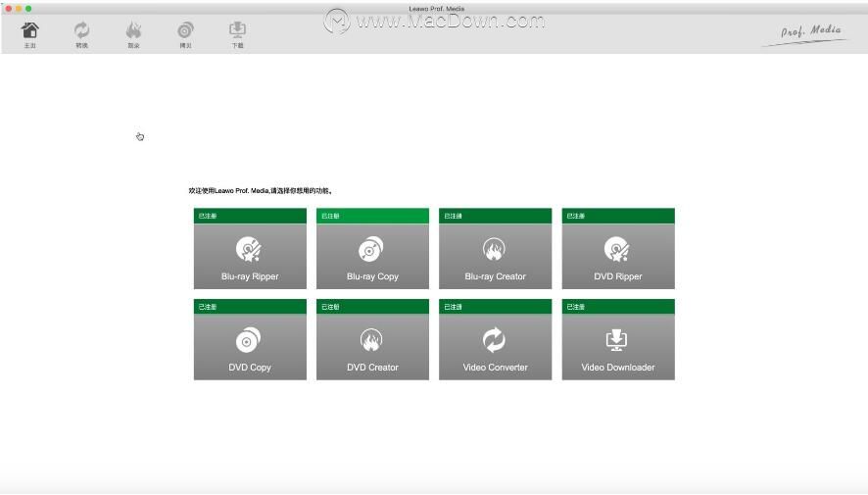Launch the Video Downloader module
This screenshot has width=868, height=495.
[618, 339]
